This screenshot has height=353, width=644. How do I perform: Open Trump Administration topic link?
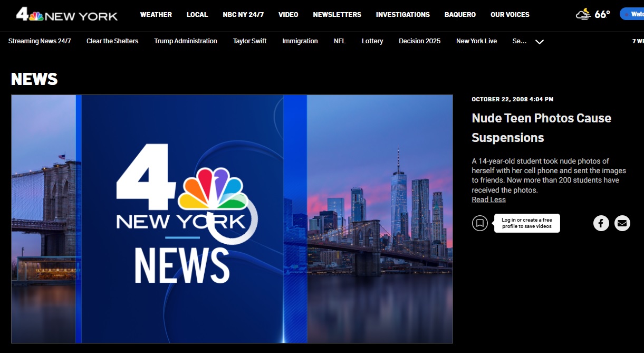point(186,41)
